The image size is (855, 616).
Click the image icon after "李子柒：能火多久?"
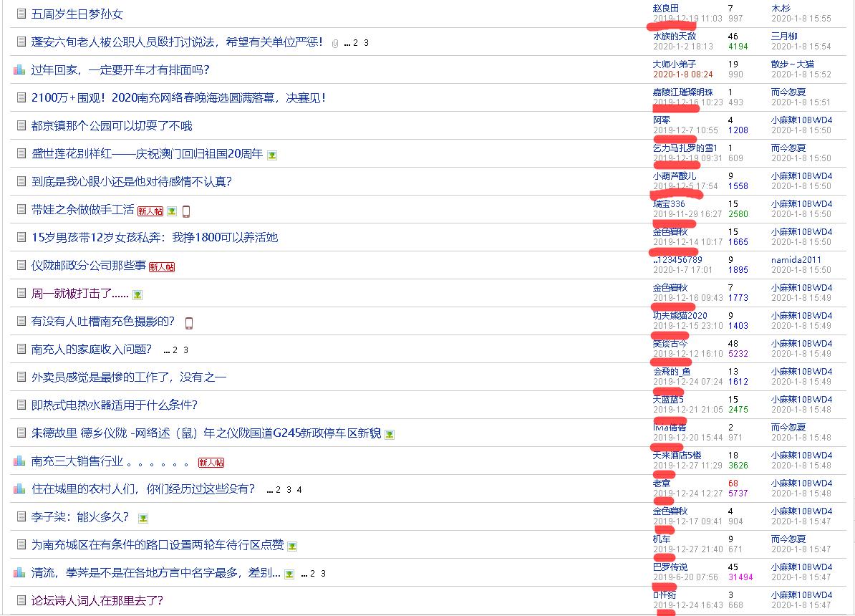tap(143, 519)
